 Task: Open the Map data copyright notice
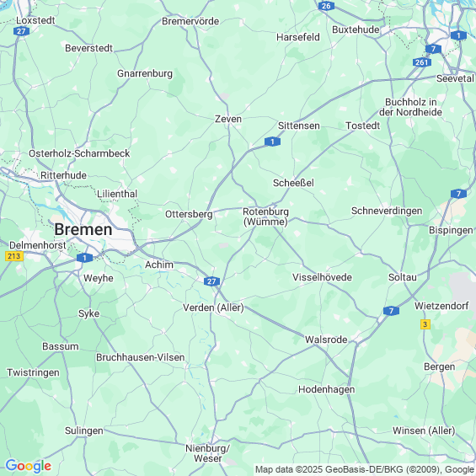[x=365, y=469]
